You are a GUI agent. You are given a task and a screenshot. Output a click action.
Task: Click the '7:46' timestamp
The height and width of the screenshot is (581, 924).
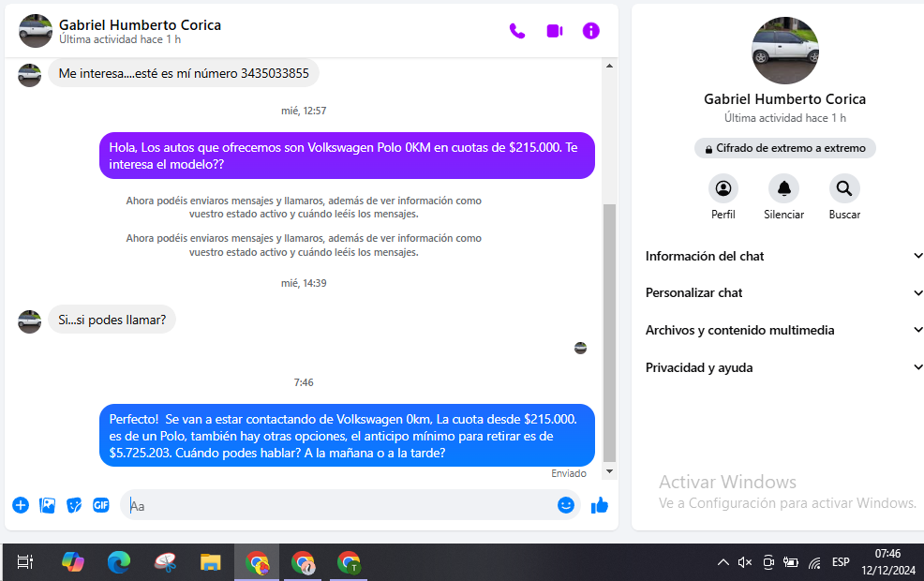(x=304, y=382)
